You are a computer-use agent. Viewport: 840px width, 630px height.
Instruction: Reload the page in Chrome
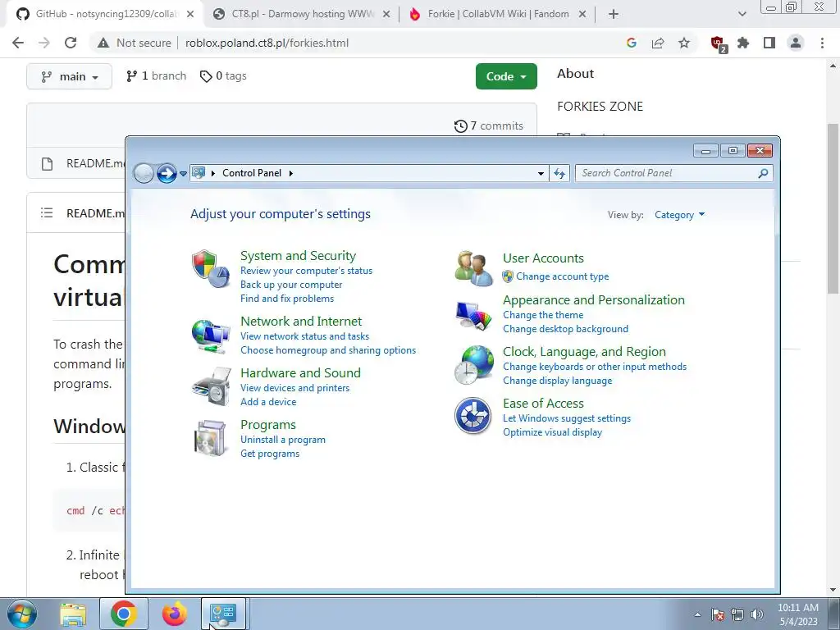71,43
